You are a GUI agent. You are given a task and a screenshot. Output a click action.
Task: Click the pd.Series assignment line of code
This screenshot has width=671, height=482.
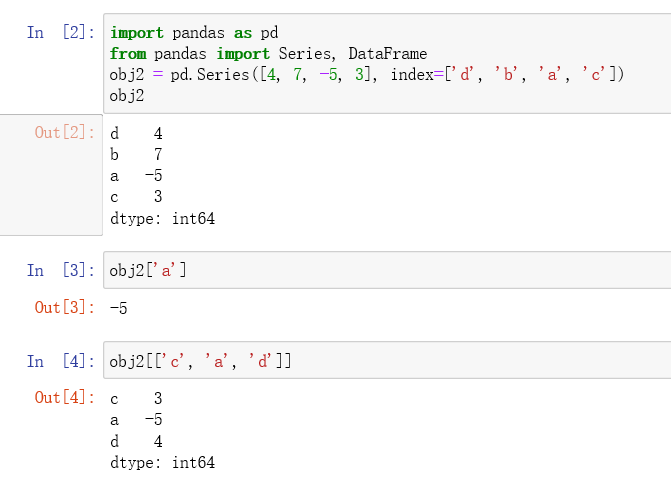[367, 75]
